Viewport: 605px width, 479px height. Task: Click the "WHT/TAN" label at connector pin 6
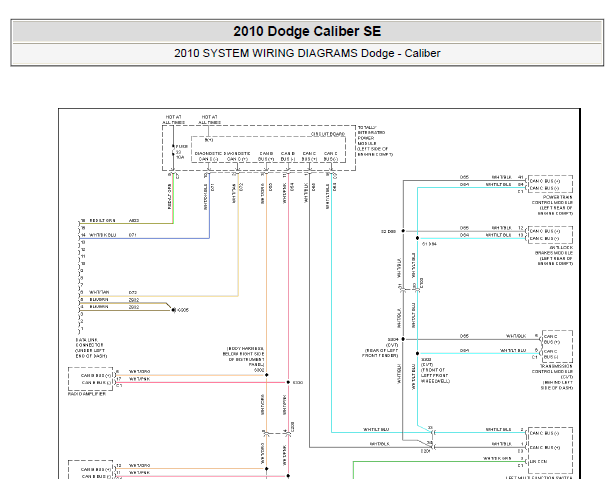(x=99, y=292)
